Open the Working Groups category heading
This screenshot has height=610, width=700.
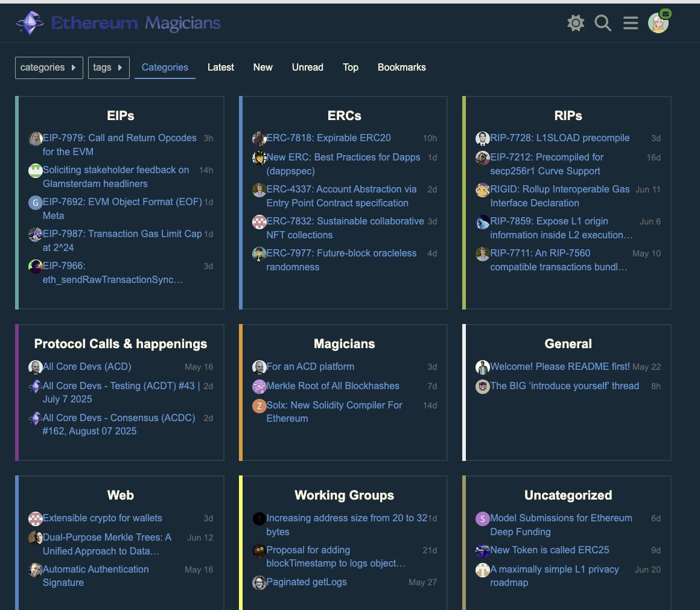344,495
